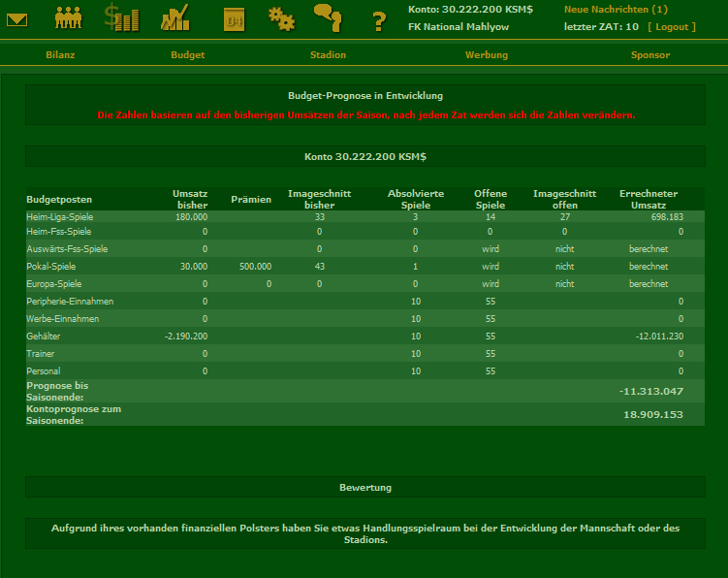Open the Sponsor tab

point(649,55)
